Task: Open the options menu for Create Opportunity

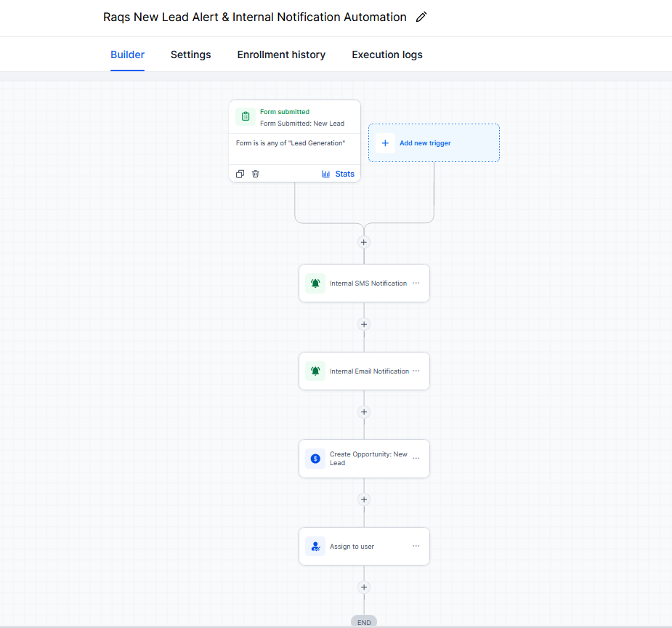Action: point(416,458)
